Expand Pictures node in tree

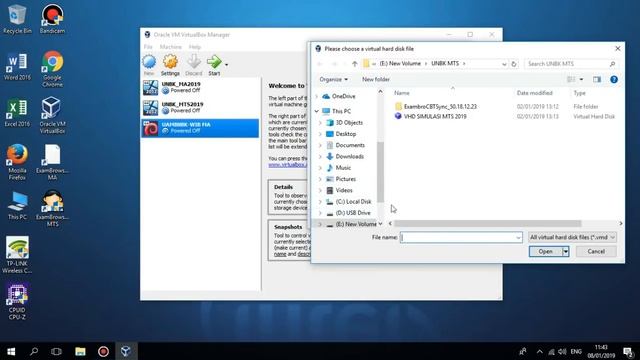coord(320,179)
